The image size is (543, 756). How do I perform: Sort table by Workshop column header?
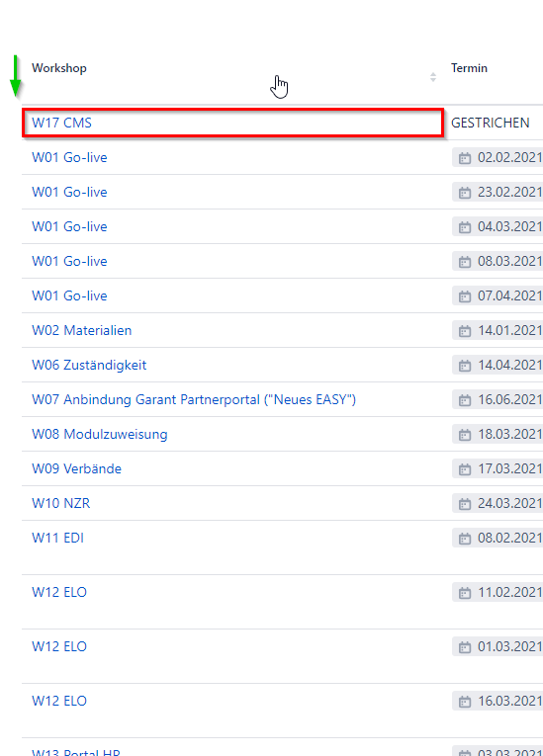(59, 68)
